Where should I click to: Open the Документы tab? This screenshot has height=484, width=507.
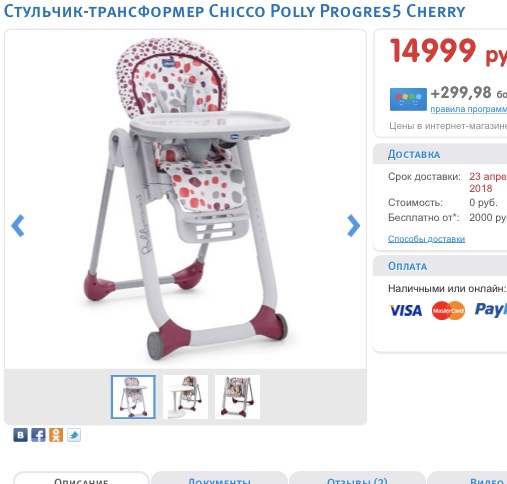(219, 479)
